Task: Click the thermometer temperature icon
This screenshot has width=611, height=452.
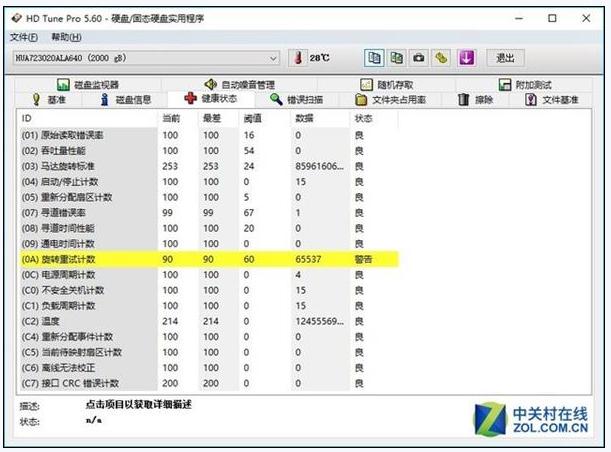Action: pos(298,58)
